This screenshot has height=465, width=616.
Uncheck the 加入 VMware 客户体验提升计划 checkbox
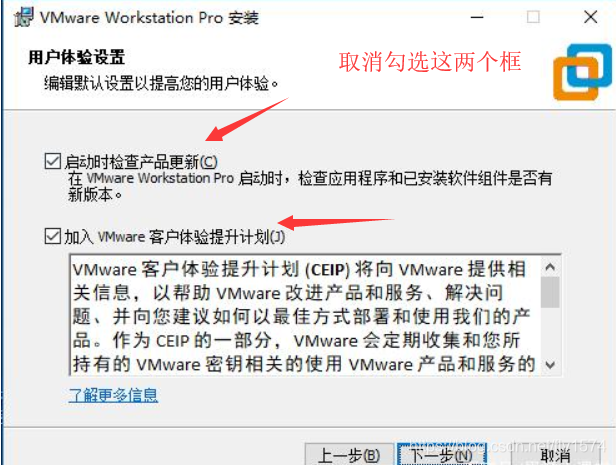coord(53,236)
